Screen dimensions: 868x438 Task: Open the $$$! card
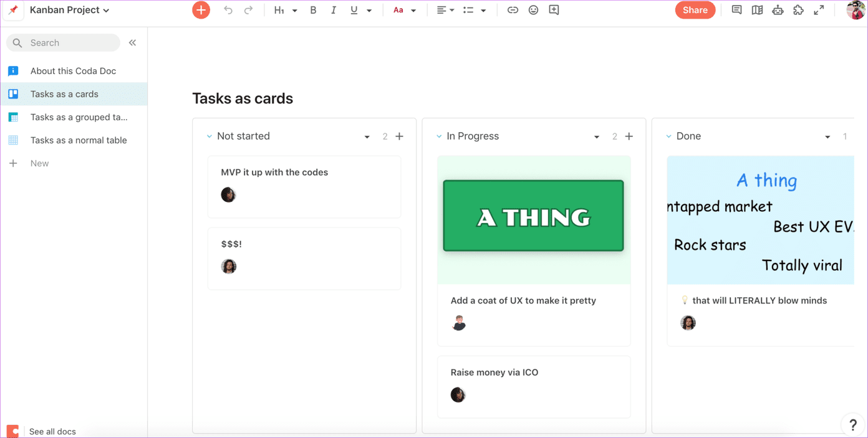pyautogui.click(x=304, y=259)
